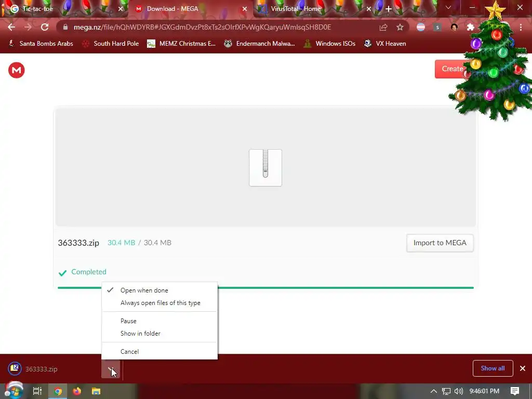Viewport: 532px width, 399px height.
Task: Toggle the download options arrow for 363333.zip
Action: click(x=111, y=369)
